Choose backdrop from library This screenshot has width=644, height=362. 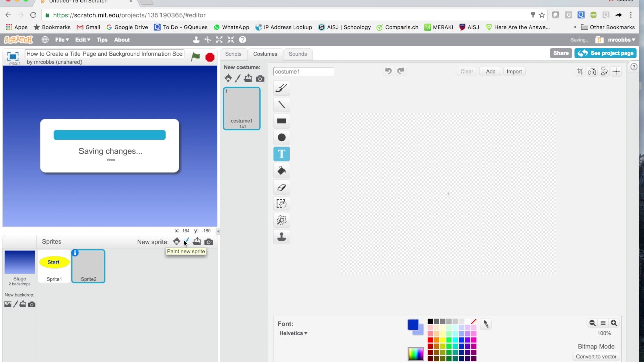pos(8,304)
